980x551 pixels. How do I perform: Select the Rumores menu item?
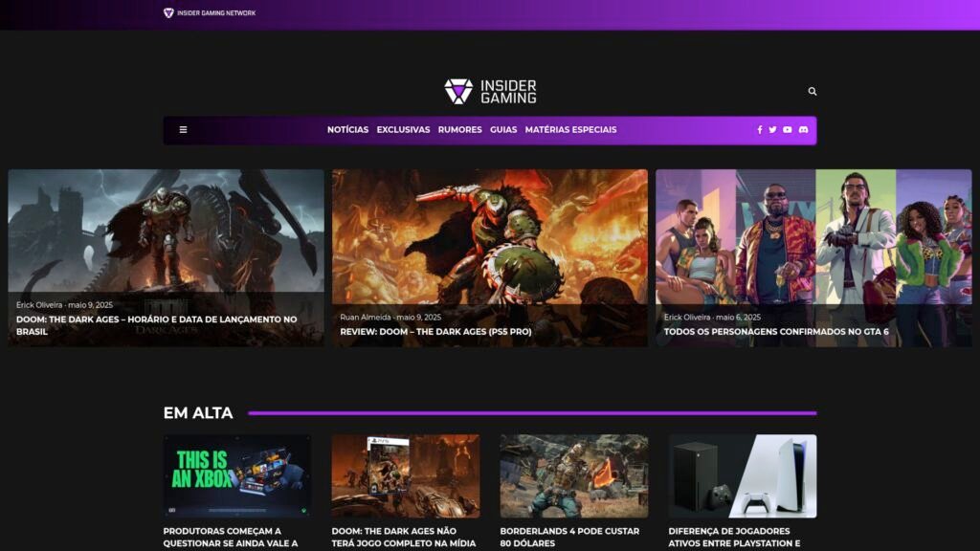point(460,130)
